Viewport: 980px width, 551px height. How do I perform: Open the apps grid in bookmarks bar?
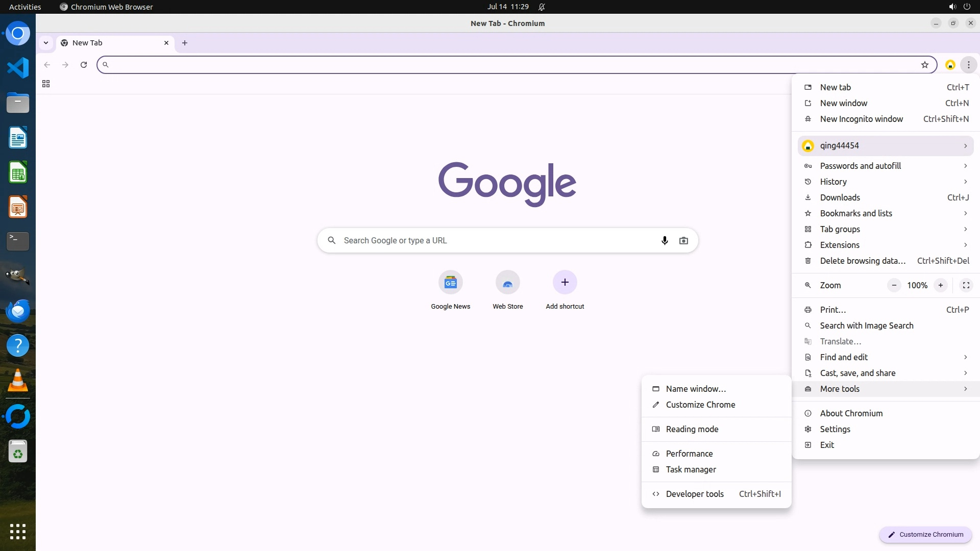point(46,84)
